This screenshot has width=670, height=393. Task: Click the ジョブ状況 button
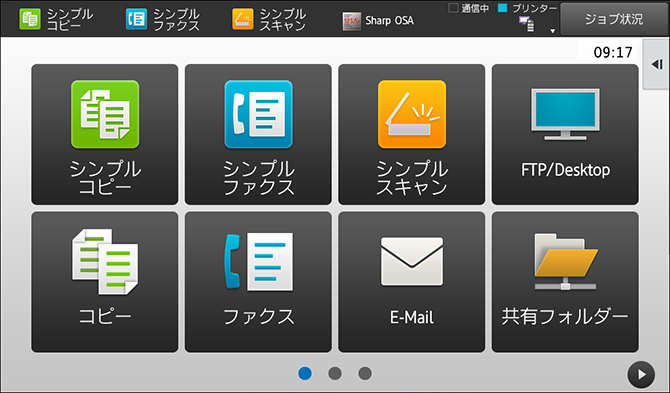pyautogui.click(x=614, y=19)
